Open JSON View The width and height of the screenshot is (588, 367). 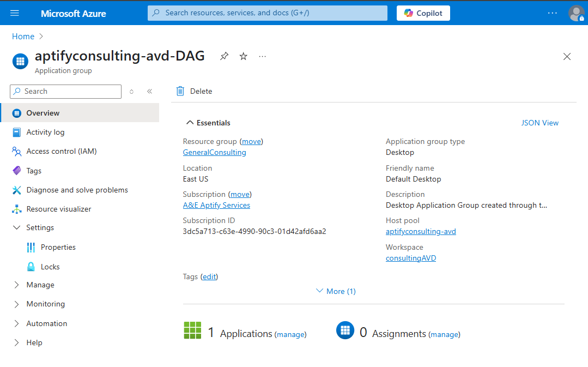click(539, 123)
